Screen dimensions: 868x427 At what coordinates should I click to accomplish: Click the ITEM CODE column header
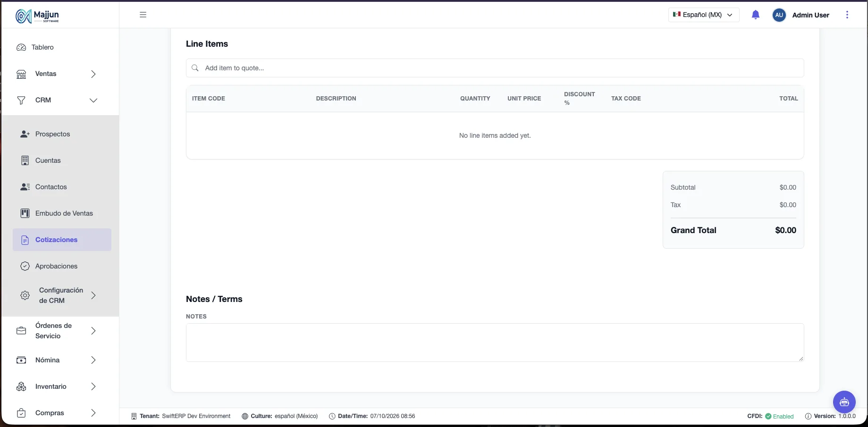[x=209, y=99]
